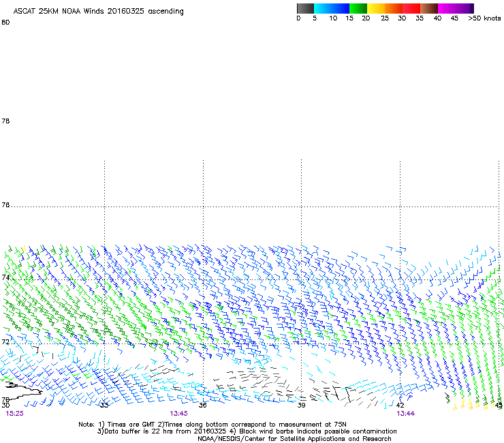Click the yellow 20-25 knots legend swatch

tap(376, 8)
